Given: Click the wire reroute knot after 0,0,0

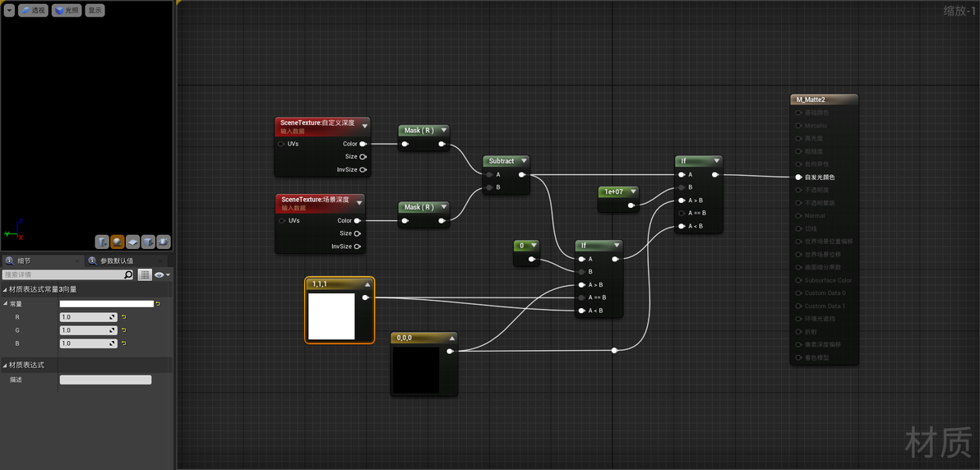Looking at the screenshot, I should (x=614, y=351).
